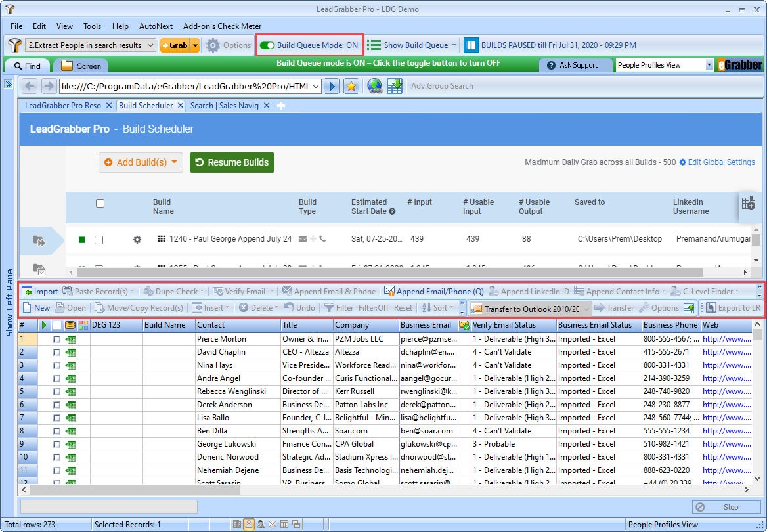Viewport: 767px width, 532px height.
Task: Switch to the LeadGrabber Pro Reso tab
Action: 63,106
